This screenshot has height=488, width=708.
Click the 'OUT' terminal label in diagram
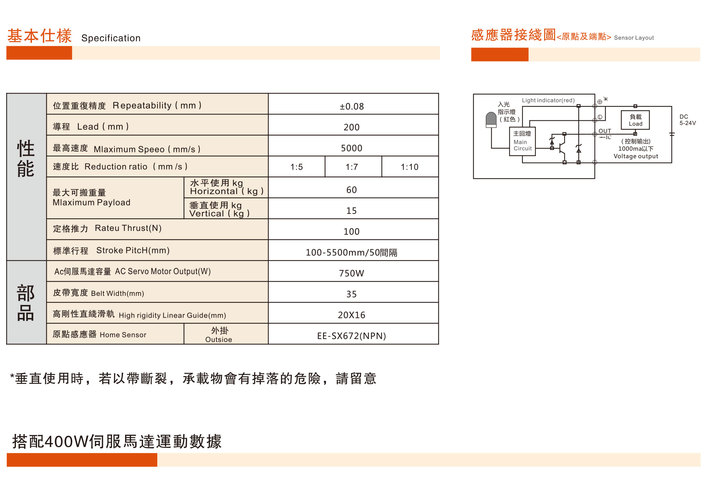coord(605,130)
